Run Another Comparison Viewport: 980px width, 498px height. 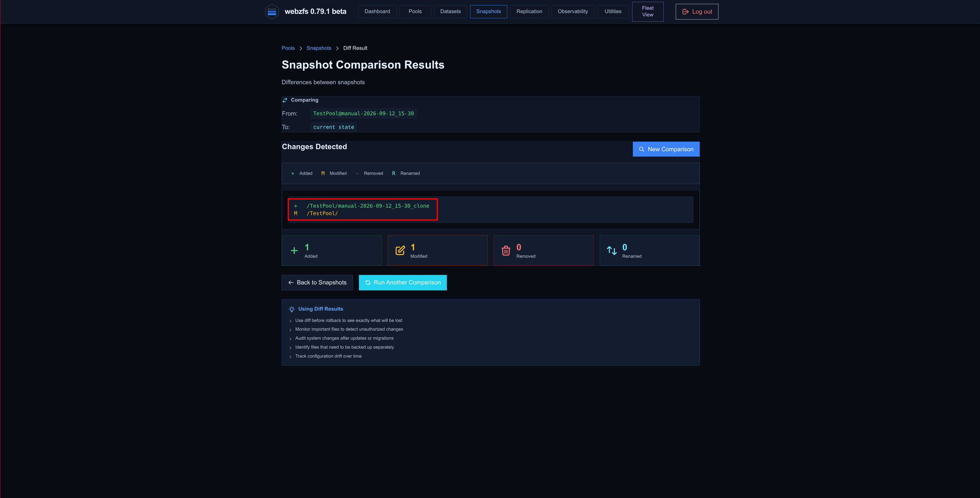point(402,282)
